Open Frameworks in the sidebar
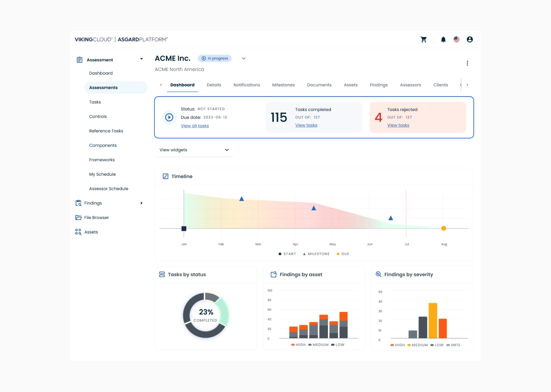The width and height of the screenshot is (551, 392). (102, 160)
